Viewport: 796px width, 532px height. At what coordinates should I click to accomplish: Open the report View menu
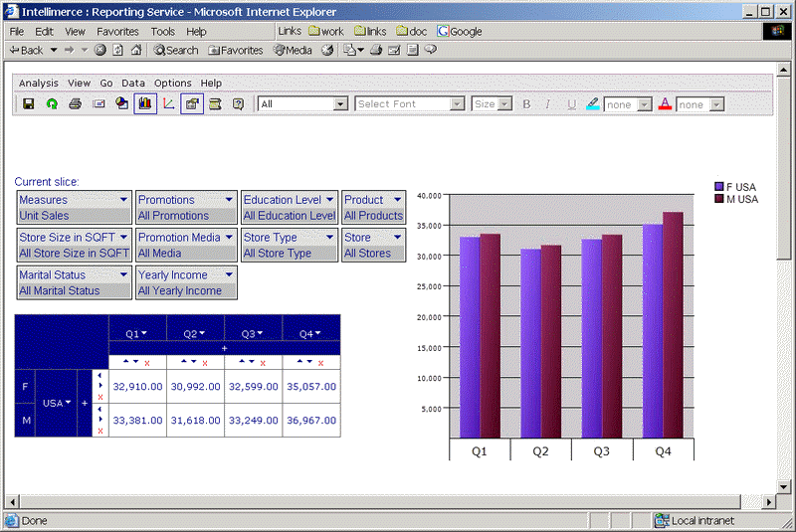[x=80, y=83]
